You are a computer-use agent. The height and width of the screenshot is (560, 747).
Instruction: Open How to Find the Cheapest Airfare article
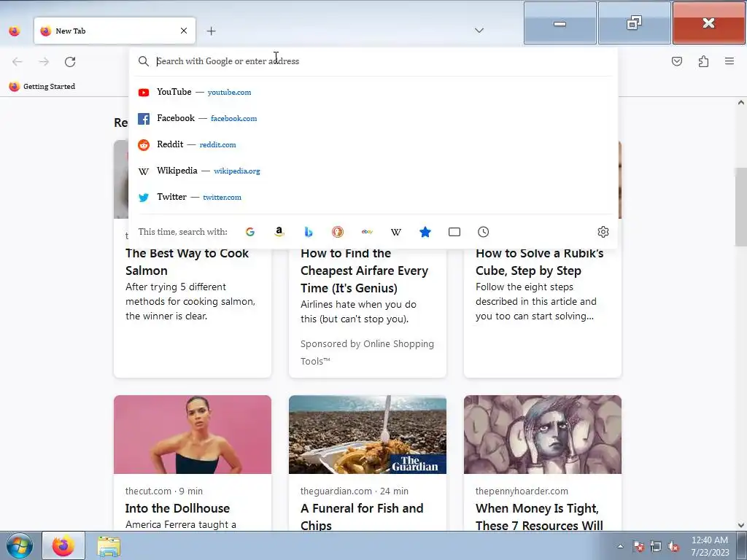(x=365, y=271)
